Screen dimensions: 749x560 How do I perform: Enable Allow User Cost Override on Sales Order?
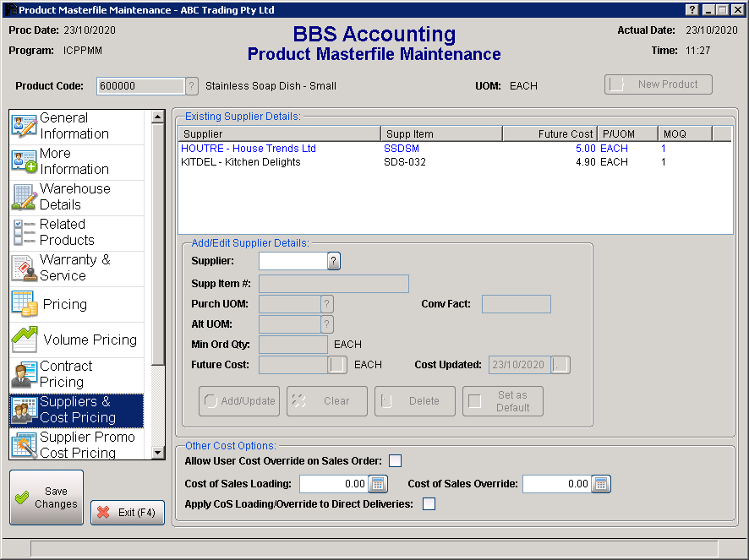(395, 460)
